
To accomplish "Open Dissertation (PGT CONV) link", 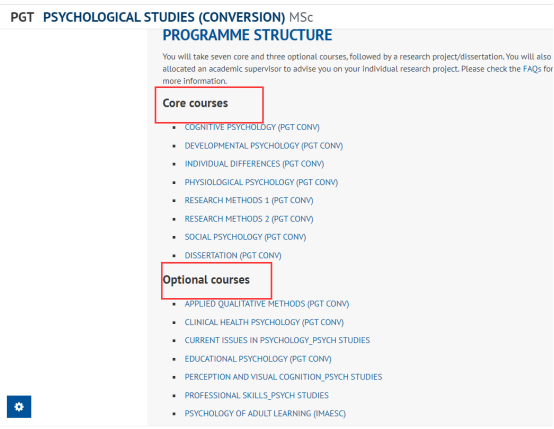I will (x=233, y=255).
